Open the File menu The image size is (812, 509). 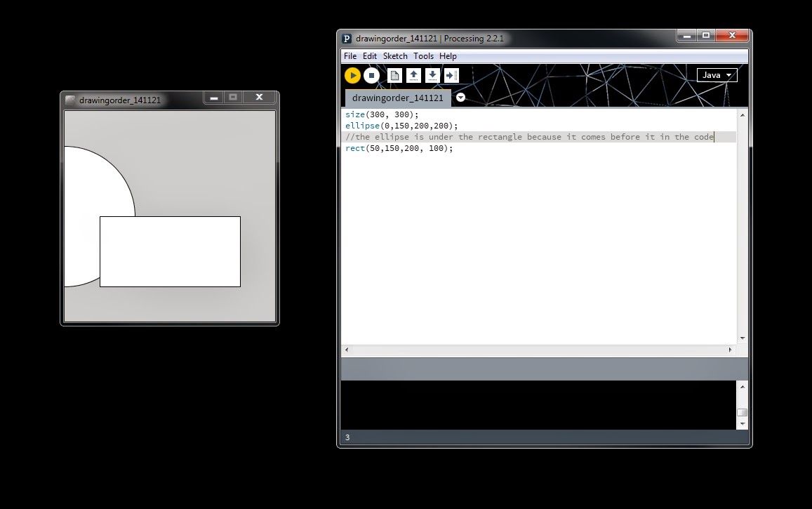click(x=350, y=56)
